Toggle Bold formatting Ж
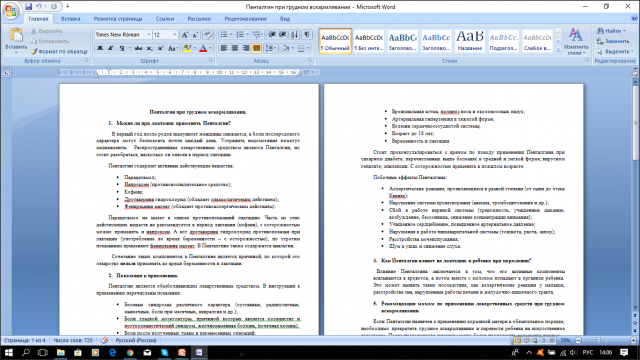 click(x=100, y=48)
